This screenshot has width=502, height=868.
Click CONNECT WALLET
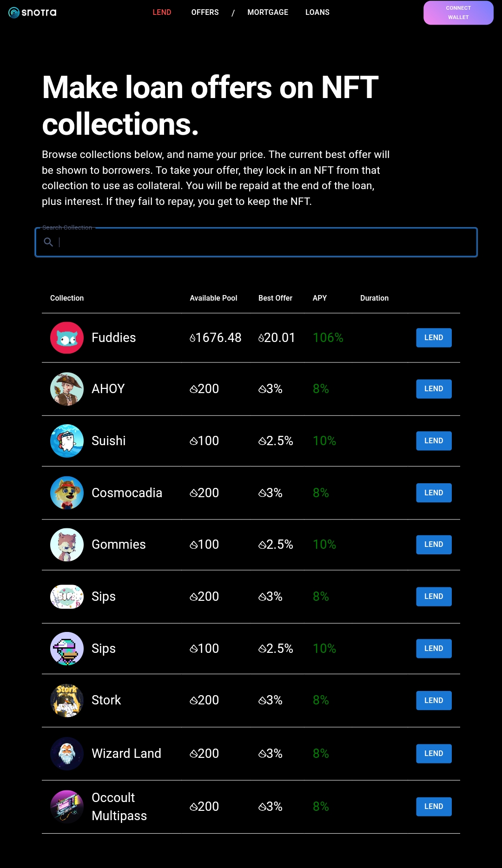pyautogui.click(x=458, y=13)
